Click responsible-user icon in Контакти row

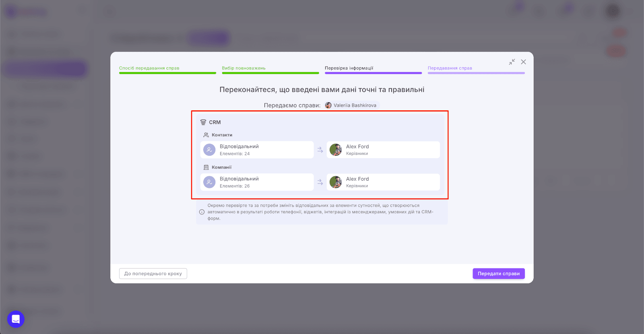209,150
